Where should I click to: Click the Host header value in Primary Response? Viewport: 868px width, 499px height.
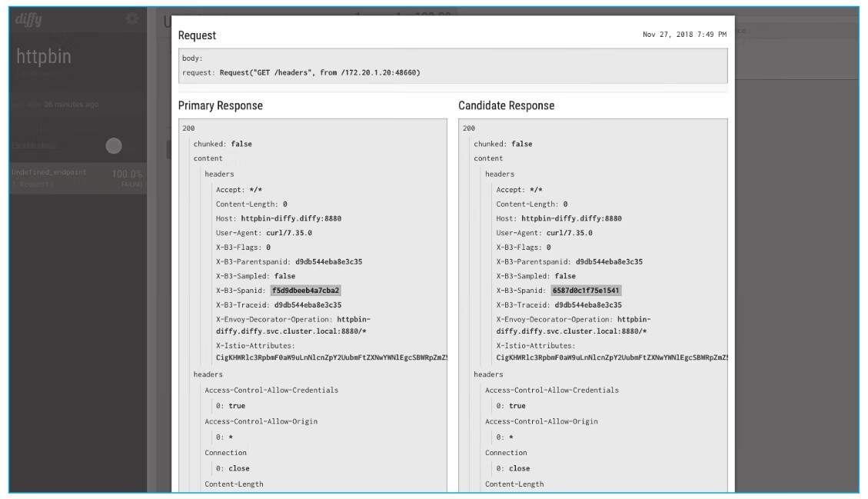point(291,219)
